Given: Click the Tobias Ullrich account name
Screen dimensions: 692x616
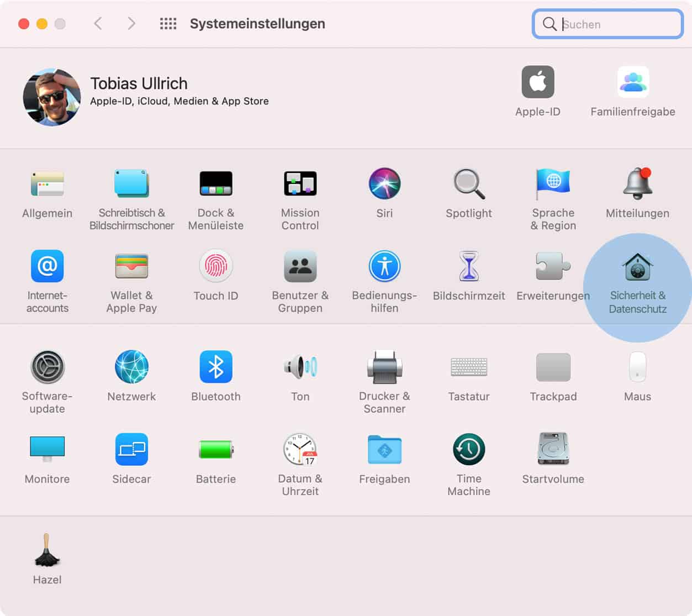Looking at the screenshot, I should pos(139,83).
